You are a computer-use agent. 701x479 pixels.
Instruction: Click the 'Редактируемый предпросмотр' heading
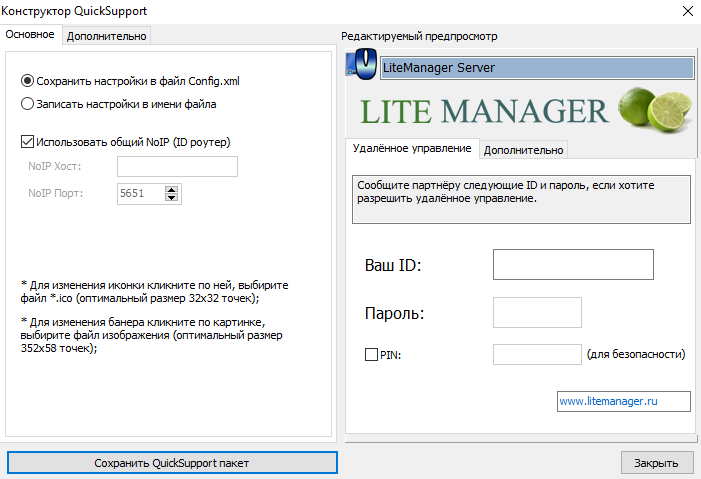419,36
